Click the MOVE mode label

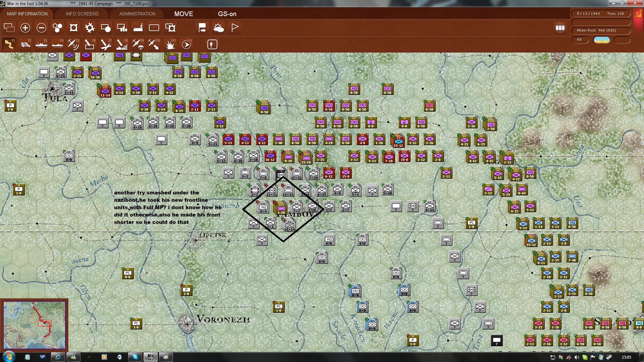(x=183, y=14)
